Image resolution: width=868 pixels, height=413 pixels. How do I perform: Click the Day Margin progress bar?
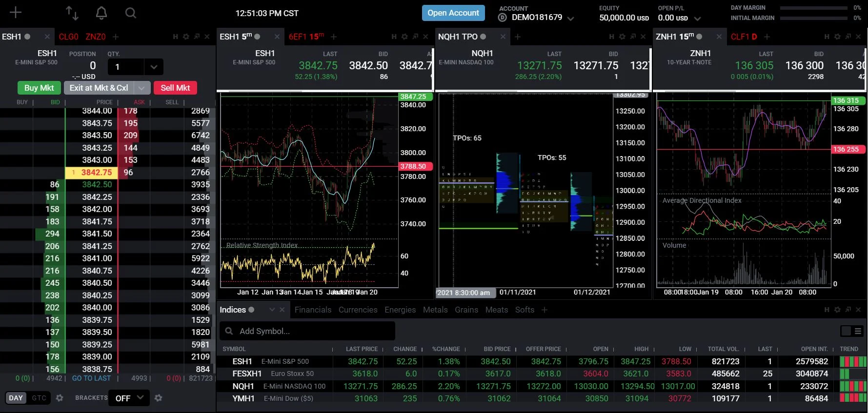(x=813, y=8)
